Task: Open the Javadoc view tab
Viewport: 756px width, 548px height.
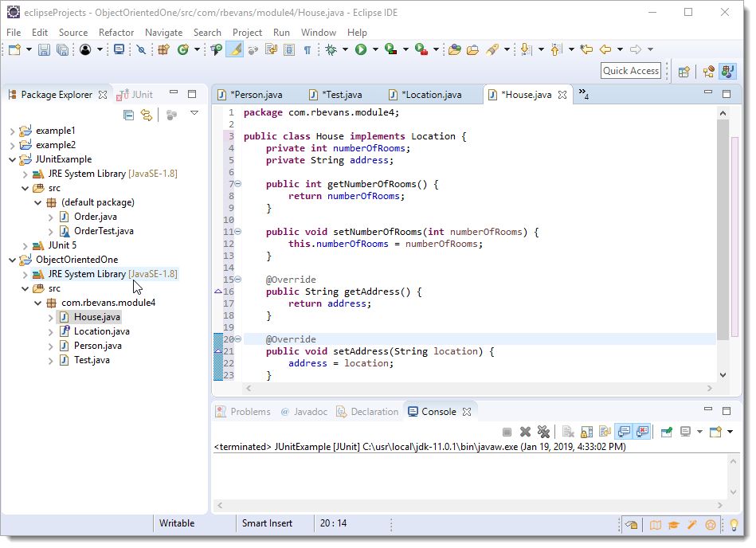Action: tap(304, 412)
